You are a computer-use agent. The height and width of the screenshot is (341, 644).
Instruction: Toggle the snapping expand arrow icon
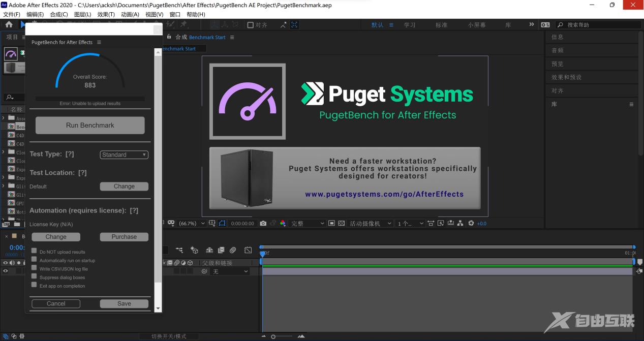[283, 24]
